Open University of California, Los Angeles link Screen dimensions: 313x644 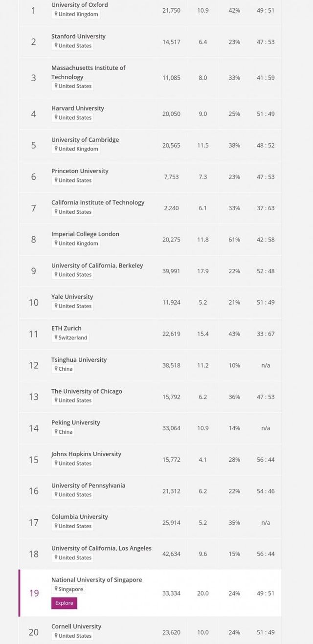coord(101,548)
